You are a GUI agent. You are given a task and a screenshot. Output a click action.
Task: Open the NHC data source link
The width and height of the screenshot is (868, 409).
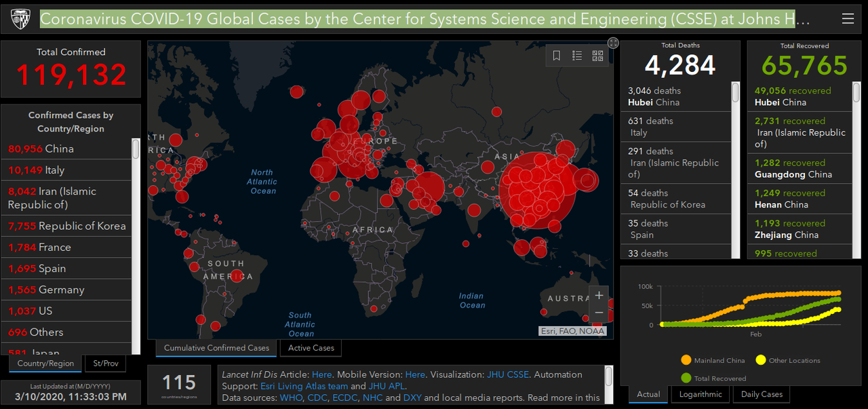373,397
